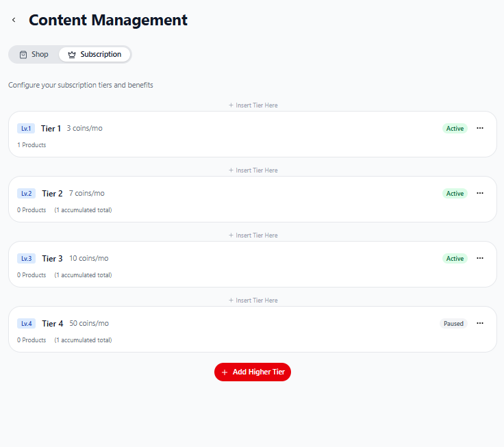504x447 pixels.
Task: Click '0 Products' in the Tier 2 card
Action: [x=32, y=210]
